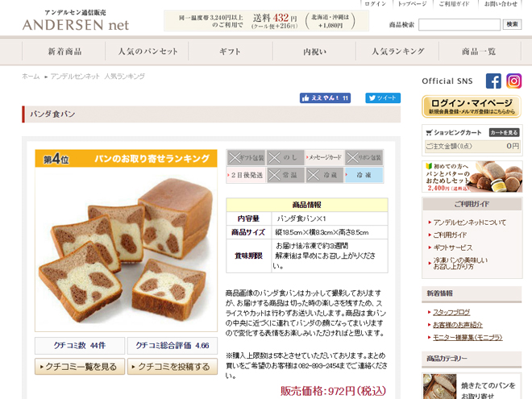Open the 人気ランキング menu item

(x=397, y=52)
